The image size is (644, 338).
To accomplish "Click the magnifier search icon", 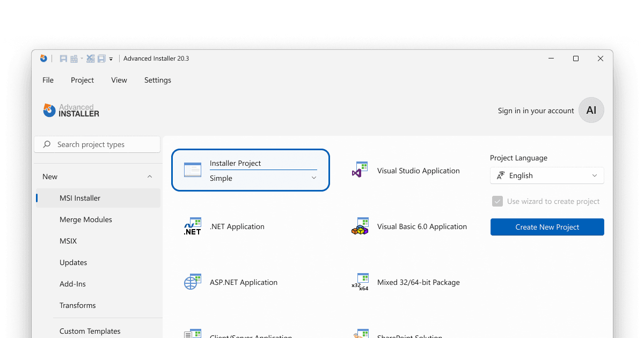I will click(x=47, y=144).
